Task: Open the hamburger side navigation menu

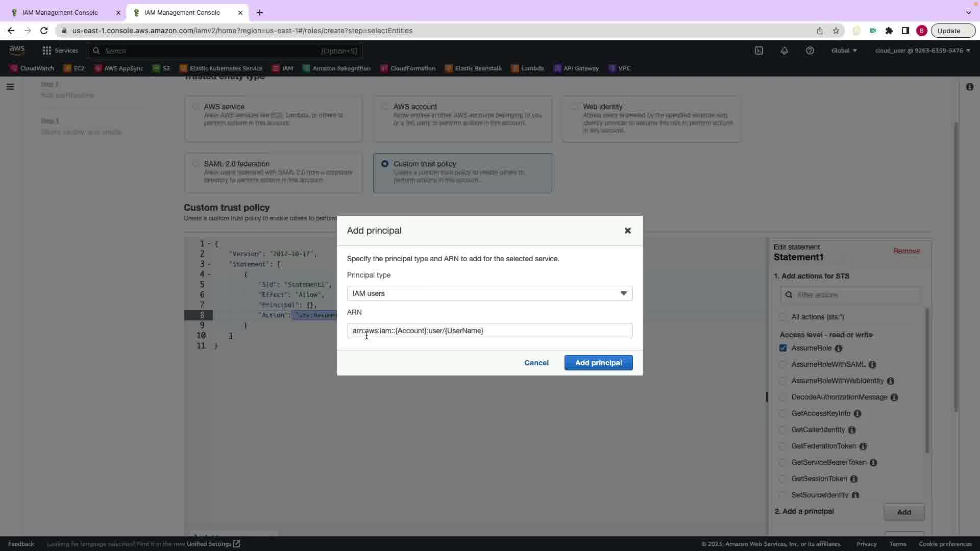Action: point(10,87)
